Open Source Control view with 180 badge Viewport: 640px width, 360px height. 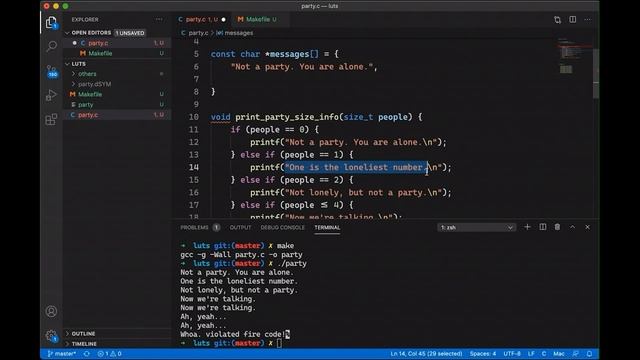point(51,71)
